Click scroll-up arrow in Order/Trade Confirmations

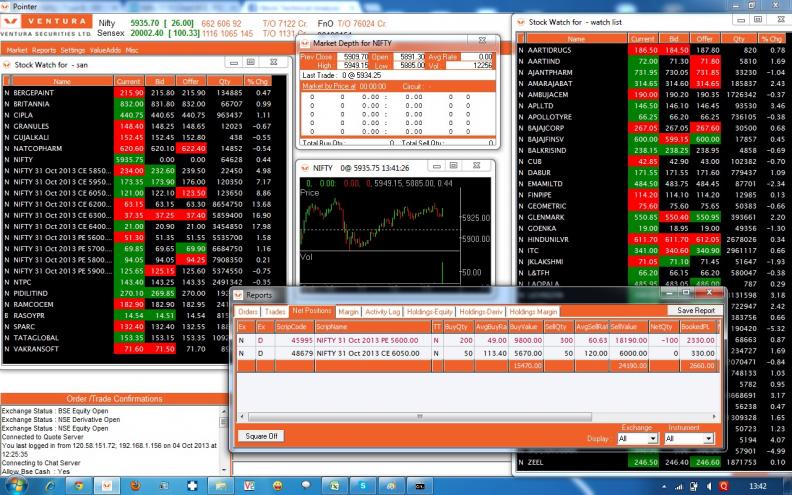tap(223, 410)
